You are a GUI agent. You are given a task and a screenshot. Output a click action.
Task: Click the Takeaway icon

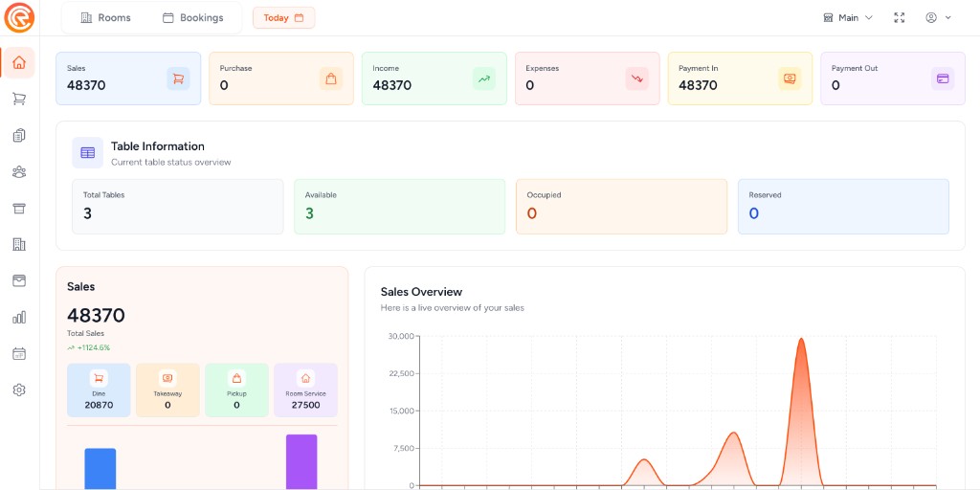167,378
